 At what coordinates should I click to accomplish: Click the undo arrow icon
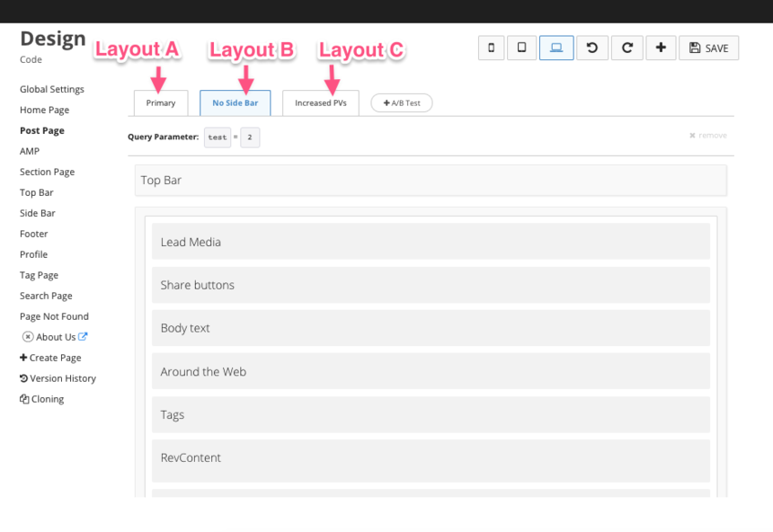click(591, 49)
